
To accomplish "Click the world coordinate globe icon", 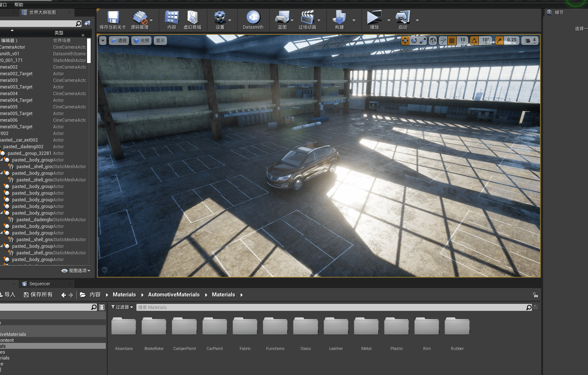I will [x=433, y=41].
